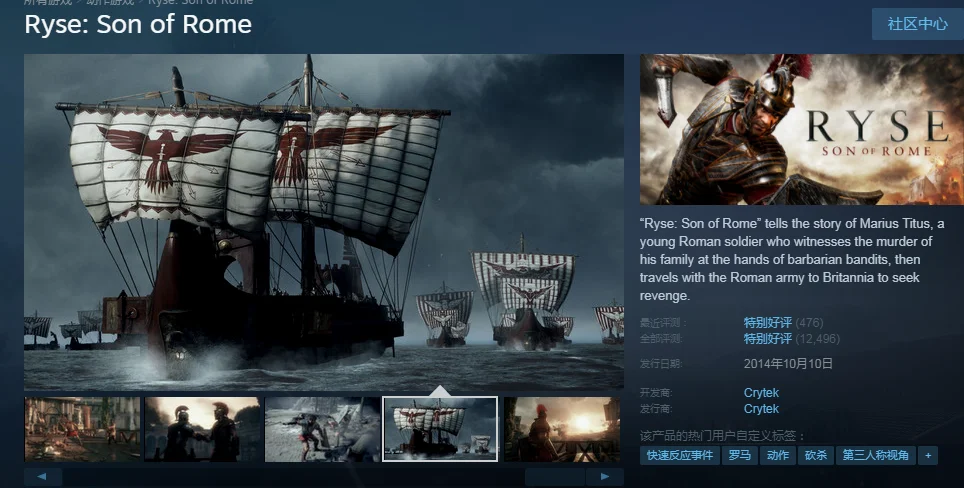Select the 罗马 tag
The height and width of the screenshot is (488, 964).
click(740, 455)
